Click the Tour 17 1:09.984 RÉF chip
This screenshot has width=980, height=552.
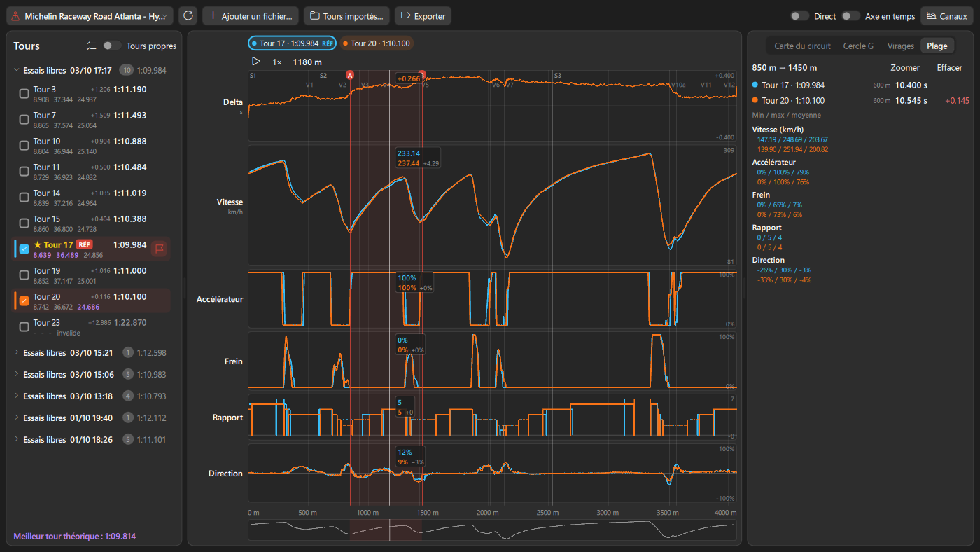coord(292,43)
